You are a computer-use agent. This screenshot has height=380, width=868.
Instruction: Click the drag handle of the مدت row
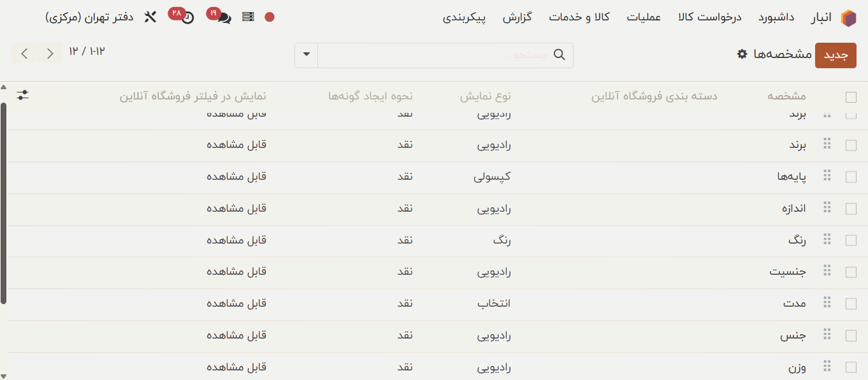pos(828,302)
